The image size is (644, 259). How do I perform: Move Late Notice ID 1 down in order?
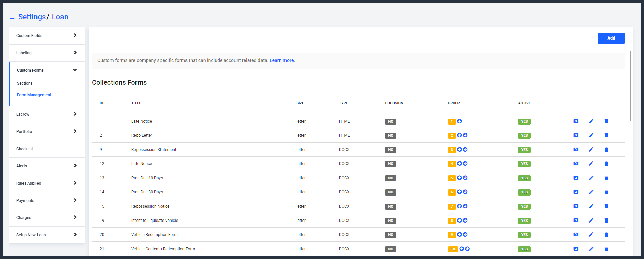tap(460, 121)
